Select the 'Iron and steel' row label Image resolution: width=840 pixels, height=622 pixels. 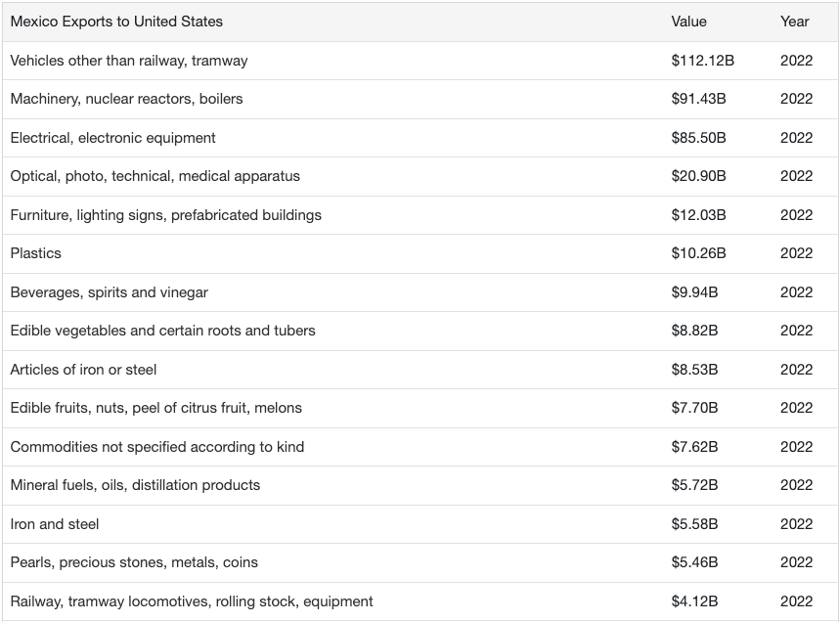55,524
